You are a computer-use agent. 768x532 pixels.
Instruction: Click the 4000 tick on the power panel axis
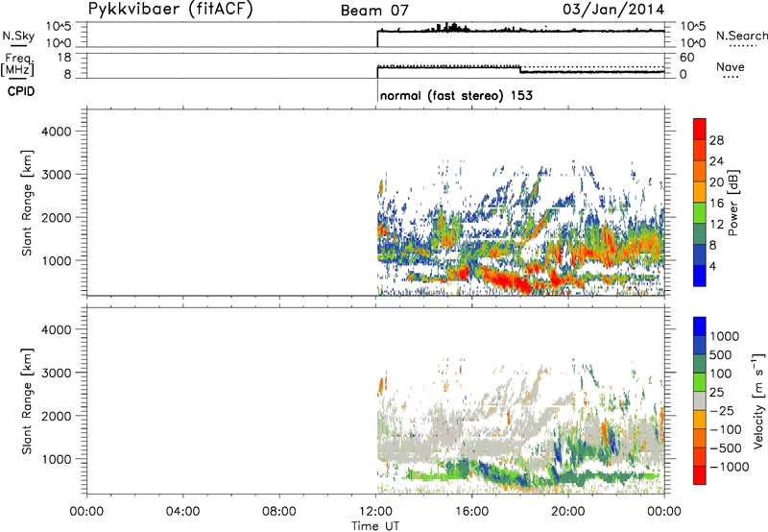click(x=57, y=132)
